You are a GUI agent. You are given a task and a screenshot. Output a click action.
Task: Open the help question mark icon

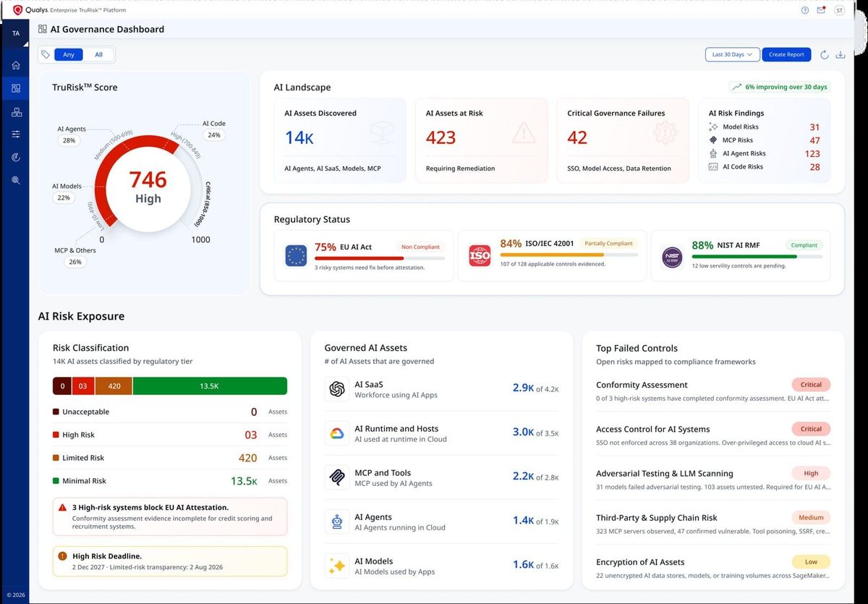click(805, 10)
